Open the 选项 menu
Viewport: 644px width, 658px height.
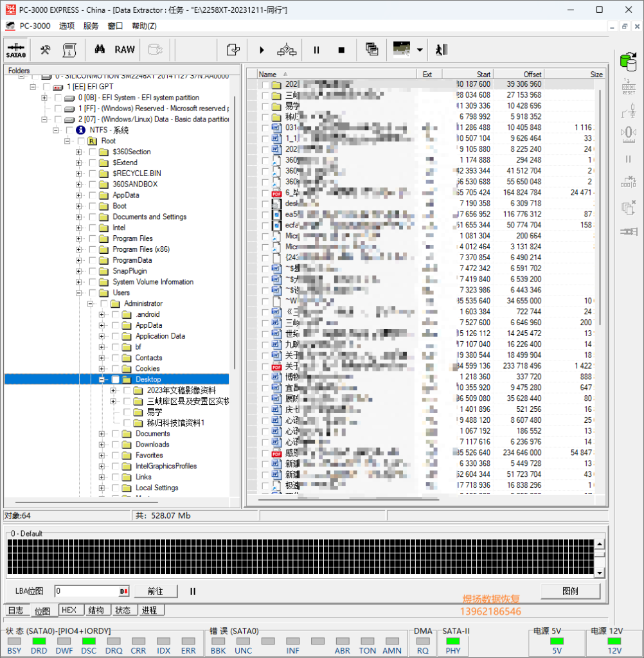click(x=67, y=26)
